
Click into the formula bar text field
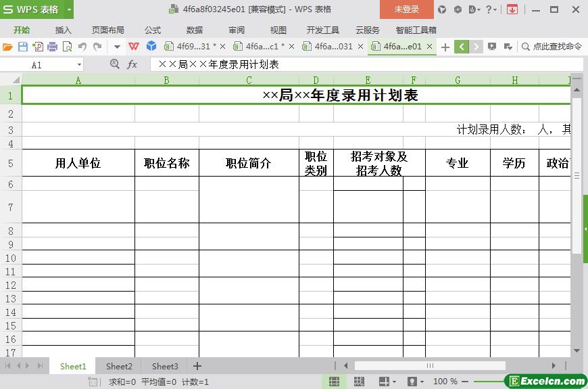click(366, 64)
